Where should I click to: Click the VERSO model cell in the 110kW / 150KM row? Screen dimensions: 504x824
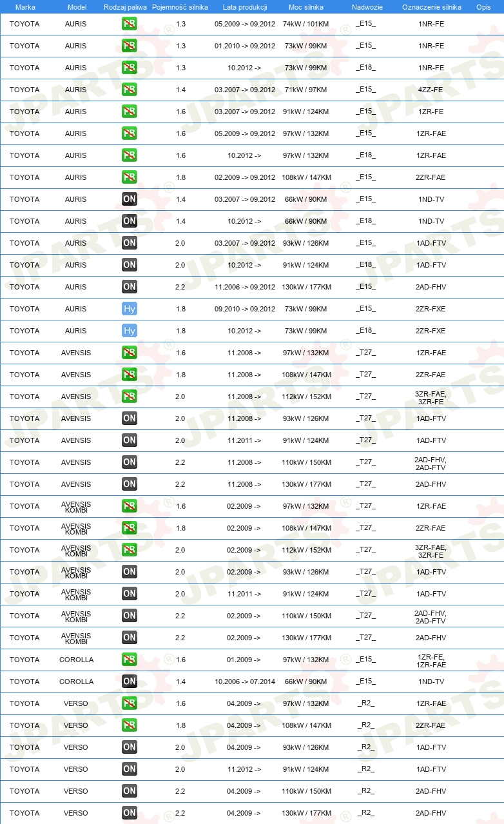pos(76,791)
